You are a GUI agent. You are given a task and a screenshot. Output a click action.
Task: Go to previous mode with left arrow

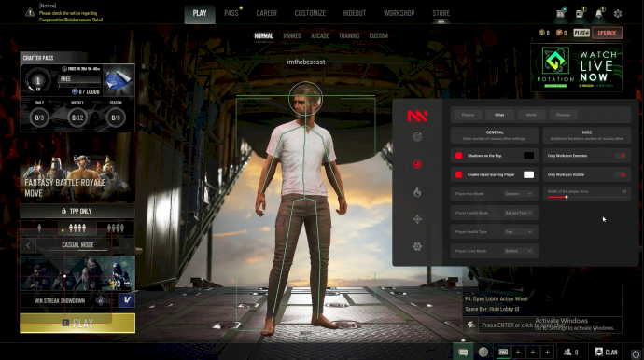tap(28, 245)
